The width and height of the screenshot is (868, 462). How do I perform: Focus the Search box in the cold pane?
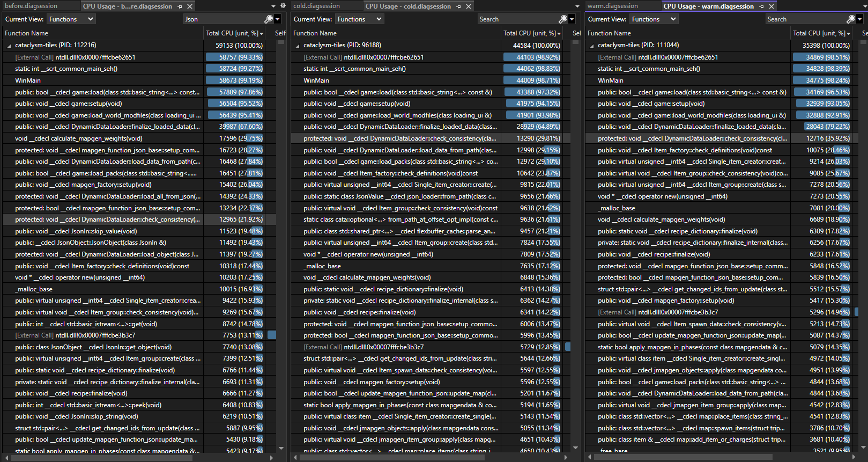point(518,19)
